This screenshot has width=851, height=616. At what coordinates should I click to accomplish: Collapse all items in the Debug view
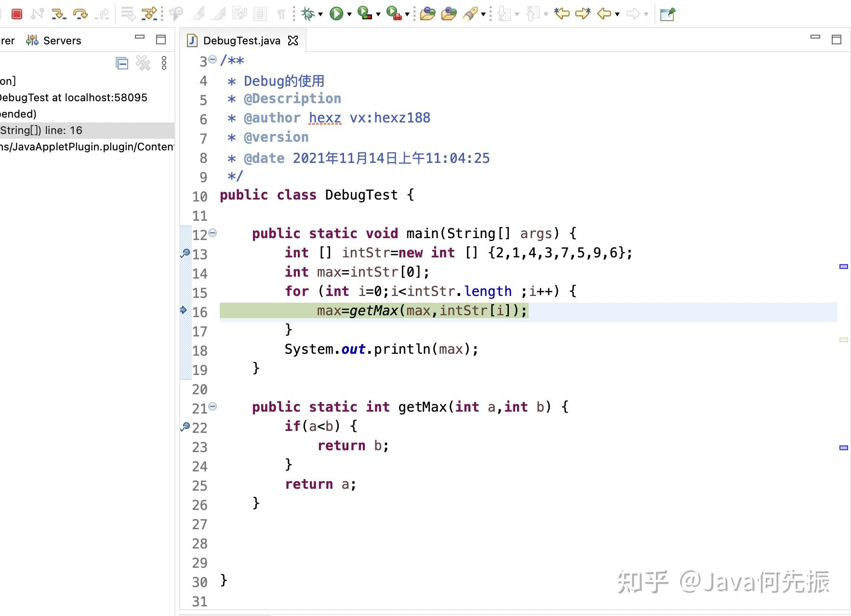122,63
